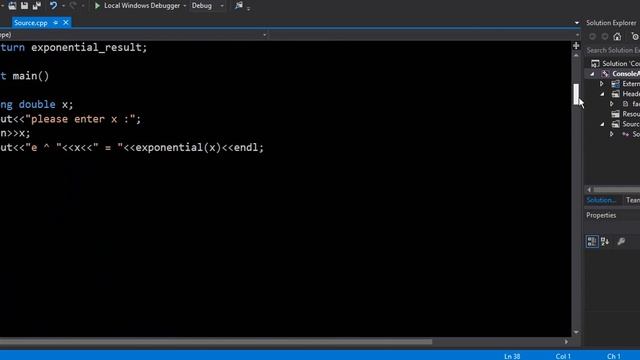Click Alphabetical sort icon in Properties
640x360 pixels.
605,241
